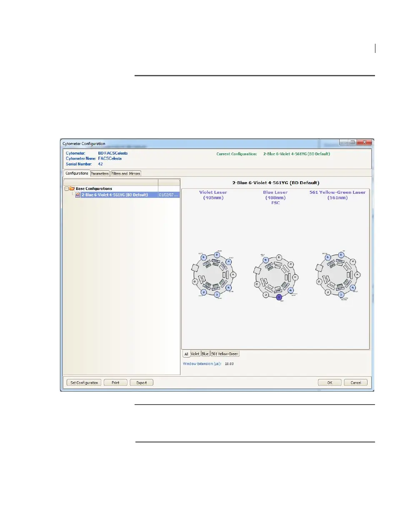Click the Blue Laser (488nm) heading
The width and height of the screenshot is (420, 510).
[x=275, y=195]
